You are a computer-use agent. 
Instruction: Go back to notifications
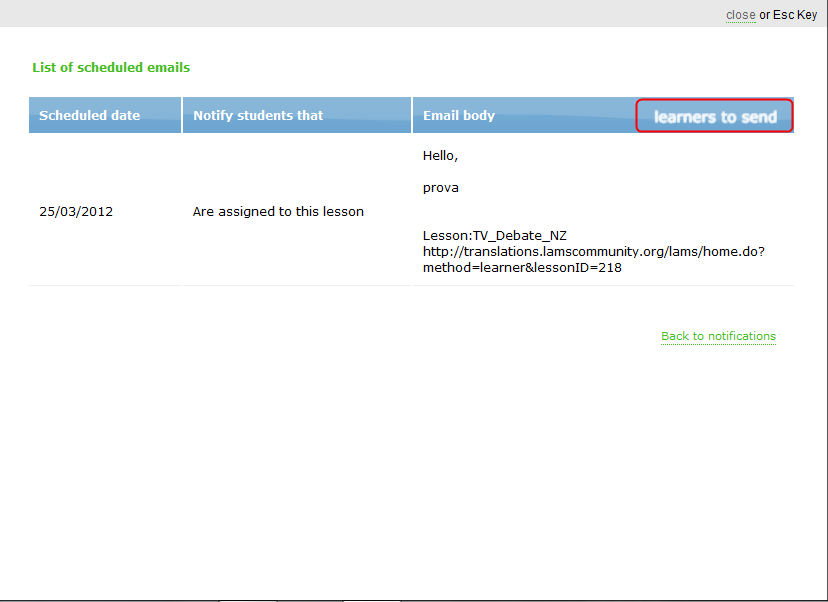pos(718,336)
